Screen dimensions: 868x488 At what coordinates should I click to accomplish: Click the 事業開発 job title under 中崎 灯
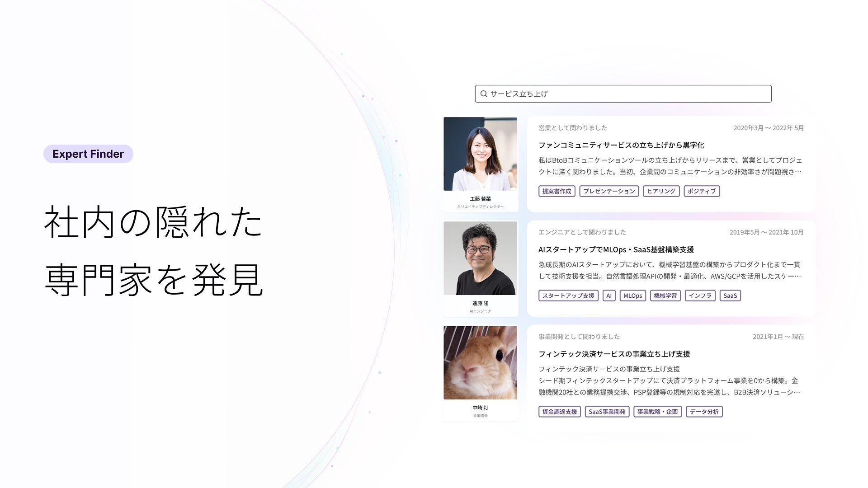point(480,415)
